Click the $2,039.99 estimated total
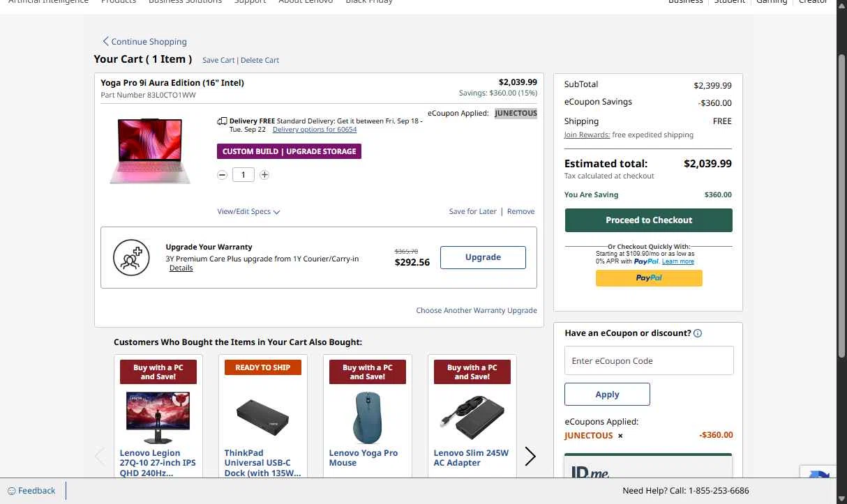Viewport: 847px width, 504px height. click(707, 164)
